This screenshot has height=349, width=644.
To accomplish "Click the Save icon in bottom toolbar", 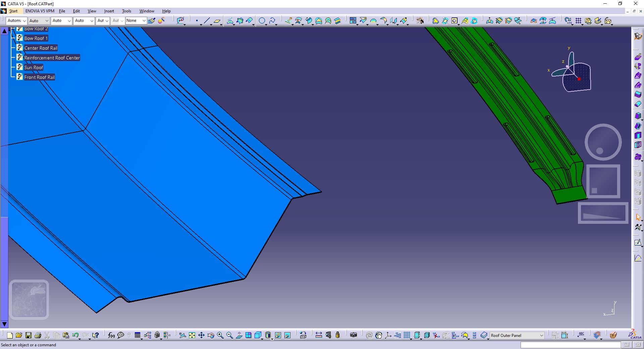I will pyautogui.click(x=29, y=335).
